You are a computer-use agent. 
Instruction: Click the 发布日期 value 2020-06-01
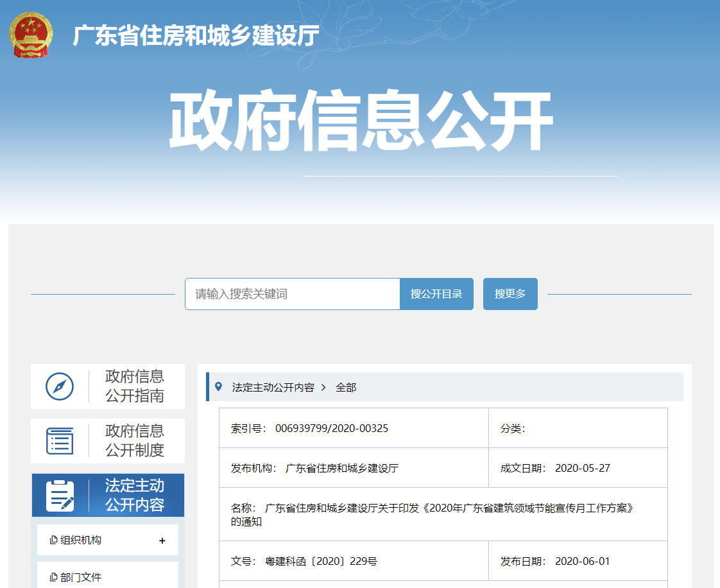tap(583, 561)
